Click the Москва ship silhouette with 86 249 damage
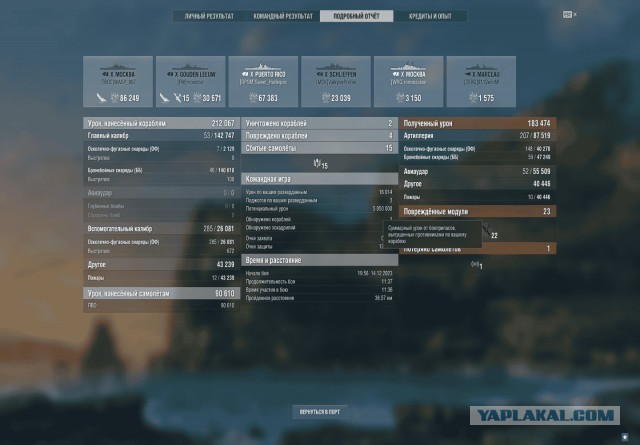The height and width of the screenshot is (445, 640). pos(118,67)
